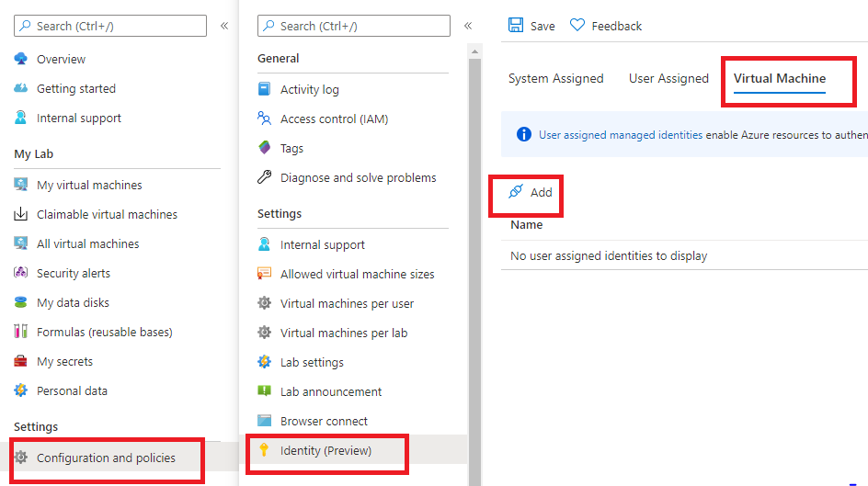The height and width of the screenshot is (486, 868).
Task: Click the Activity log icon
Action: click(265, 88)
